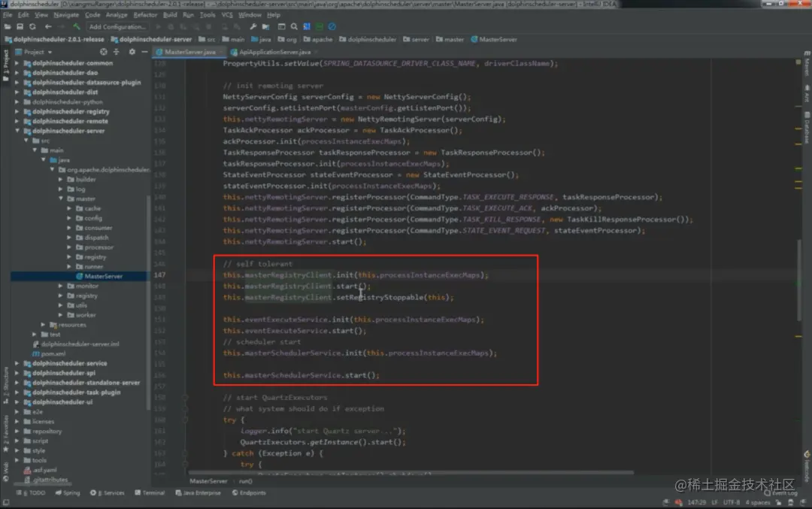Expand dolphinscheduler-registry module
This screenshot has width=812, height=509.
coord(17,111)
